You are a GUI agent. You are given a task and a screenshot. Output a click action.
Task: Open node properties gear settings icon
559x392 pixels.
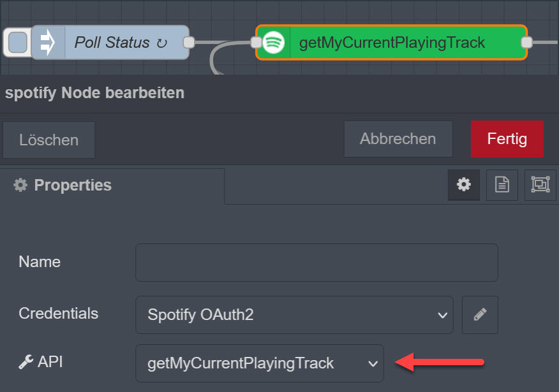click(x=463, y=185)
